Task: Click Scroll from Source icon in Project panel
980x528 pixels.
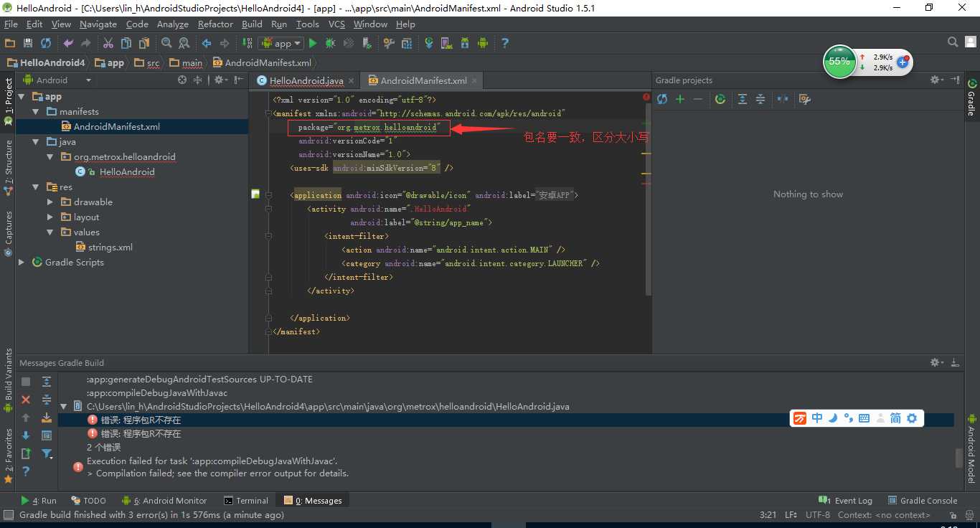Action: (182, 80)
